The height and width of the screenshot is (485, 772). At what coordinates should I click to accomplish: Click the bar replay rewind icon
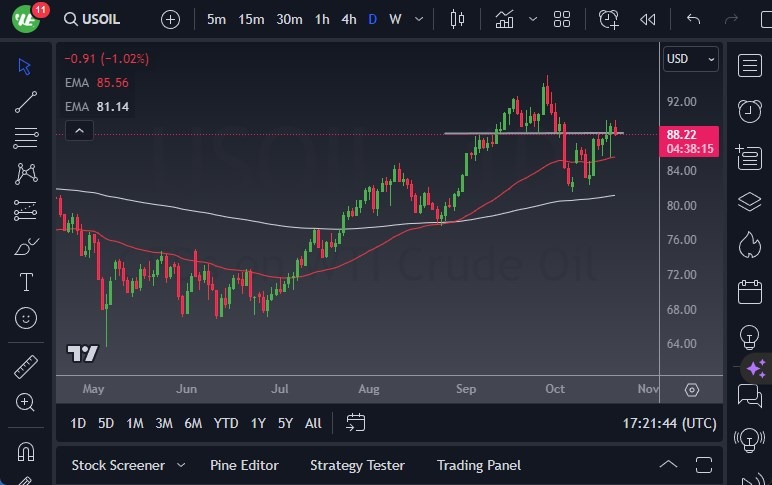pyautogui.click(x=648, y=19)
